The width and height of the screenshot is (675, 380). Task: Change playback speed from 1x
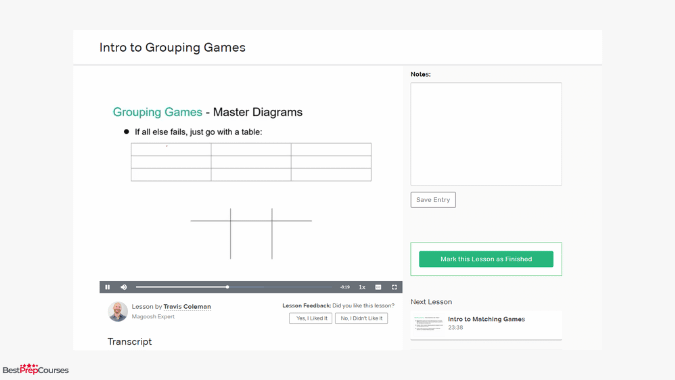[x=362, y=287]
